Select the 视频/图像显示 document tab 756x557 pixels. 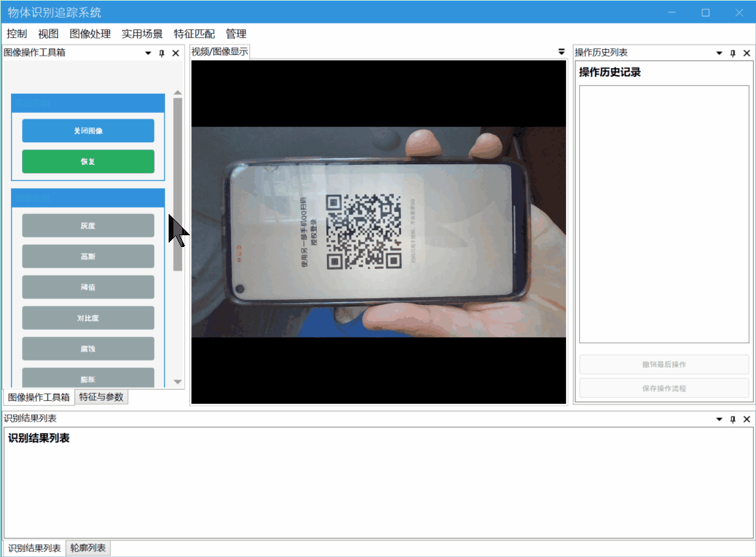(220, 51)
